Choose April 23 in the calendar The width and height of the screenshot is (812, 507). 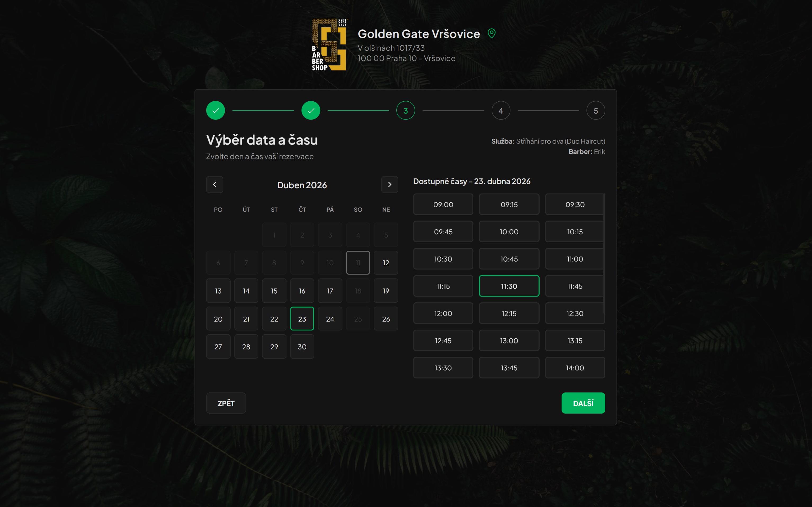point(302,319)
